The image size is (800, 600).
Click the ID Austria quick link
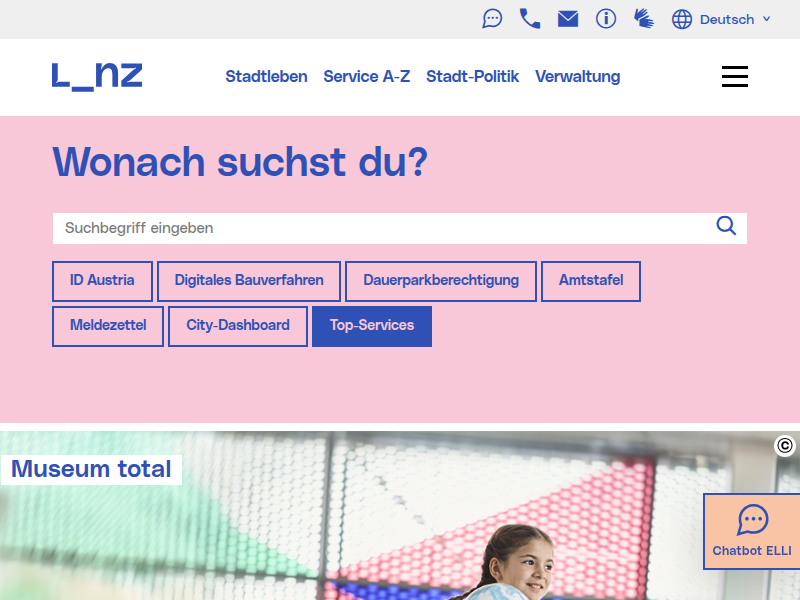pyautogui.click(x=102, y=281)
